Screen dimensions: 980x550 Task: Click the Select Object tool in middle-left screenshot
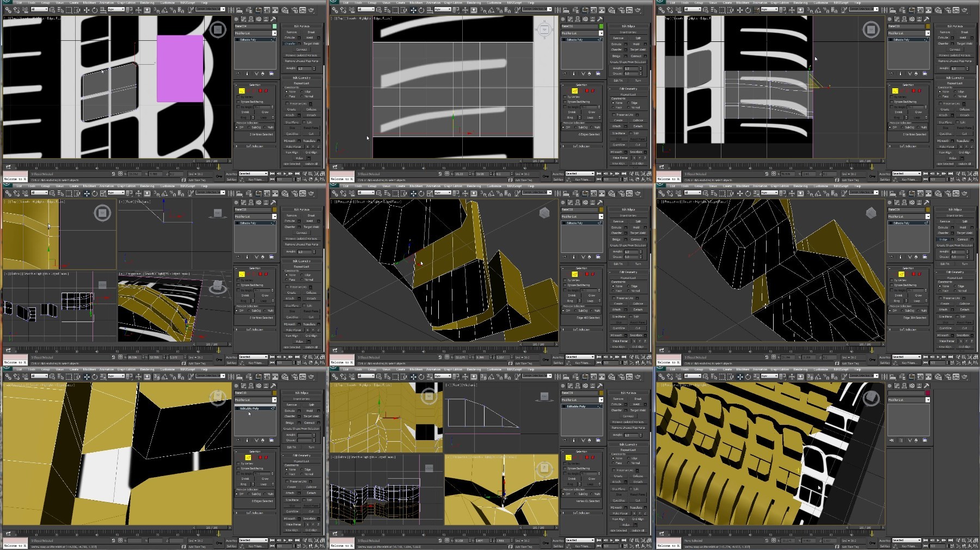(x=52, y=193)
